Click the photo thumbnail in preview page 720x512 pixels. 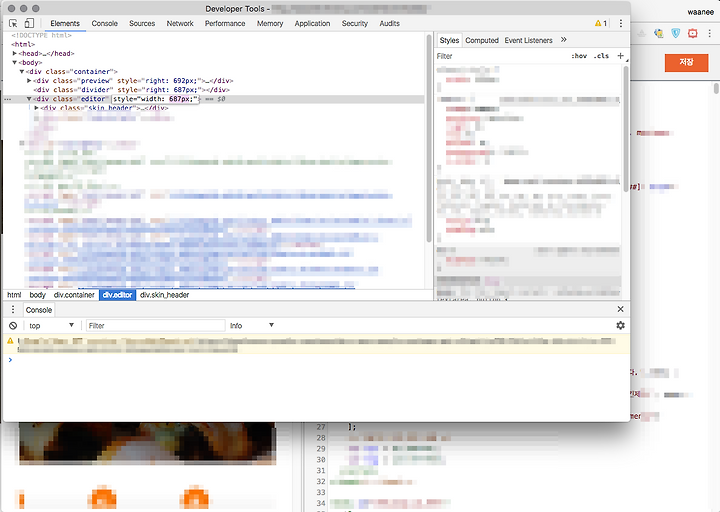point(147,444)
